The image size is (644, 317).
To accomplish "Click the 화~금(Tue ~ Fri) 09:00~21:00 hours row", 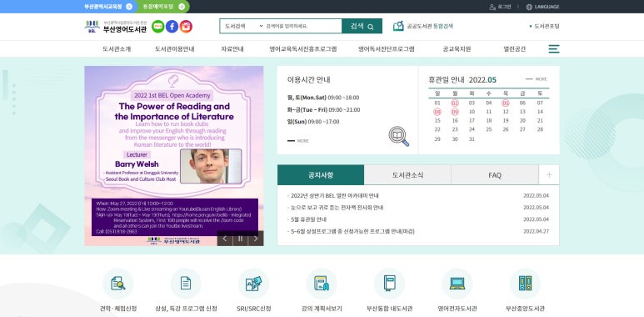I will tap(323, 110).
